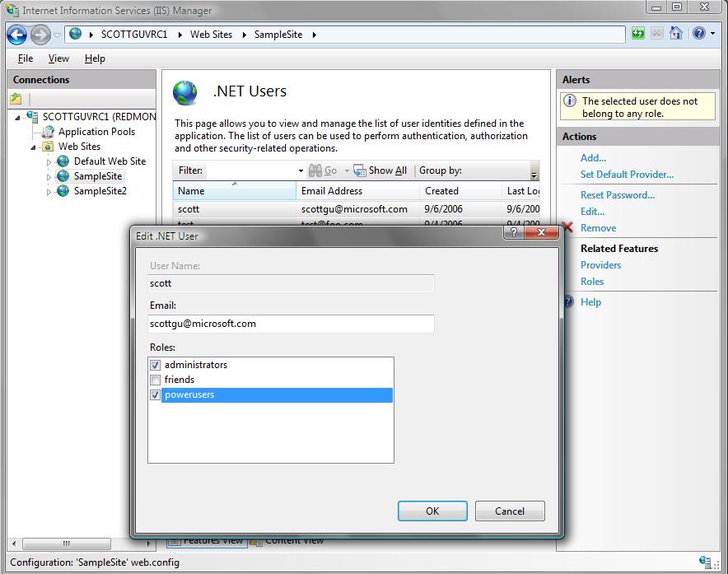Click OK in Edit .NET User dialog
This screenshot has height=574, width=728.
(432, 511)
